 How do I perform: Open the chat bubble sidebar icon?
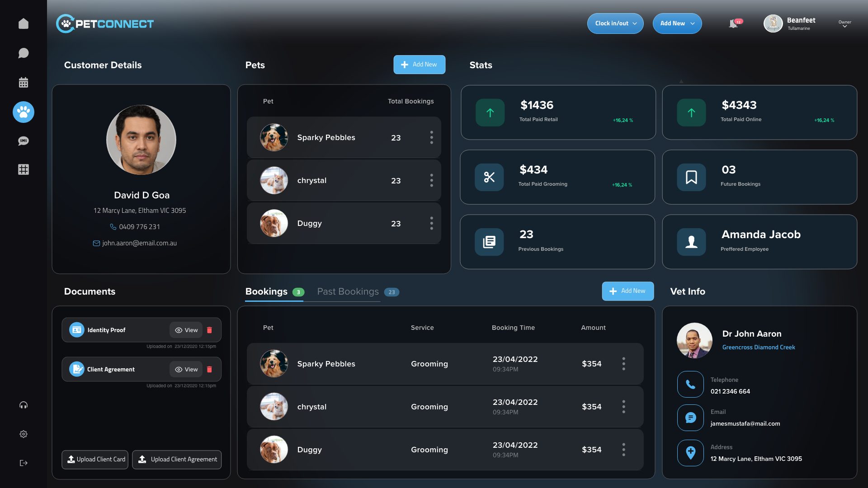coord(24,53)
